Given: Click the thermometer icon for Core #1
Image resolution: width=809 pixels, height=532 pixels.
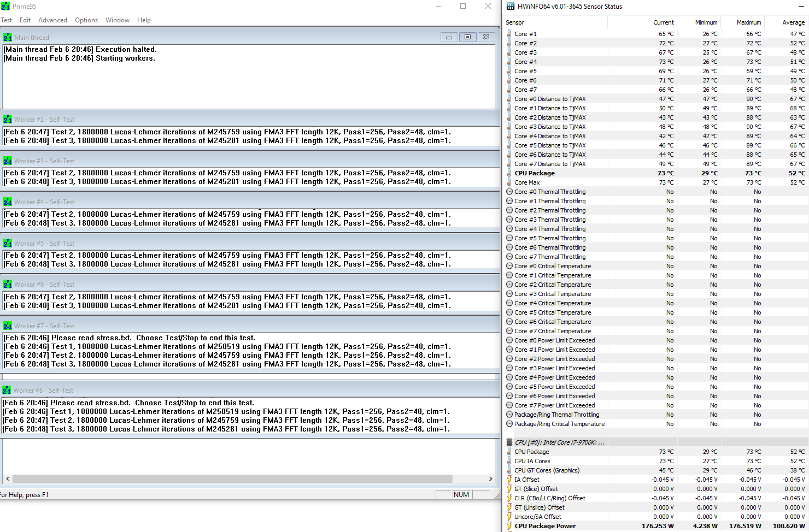Looking at the screenshot, I should [x=509, y=33].
